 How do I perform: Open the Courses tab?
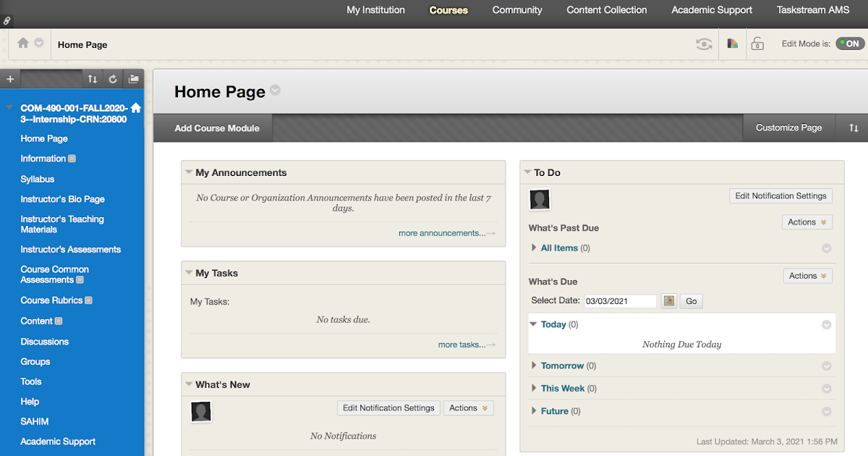point(448,10)
